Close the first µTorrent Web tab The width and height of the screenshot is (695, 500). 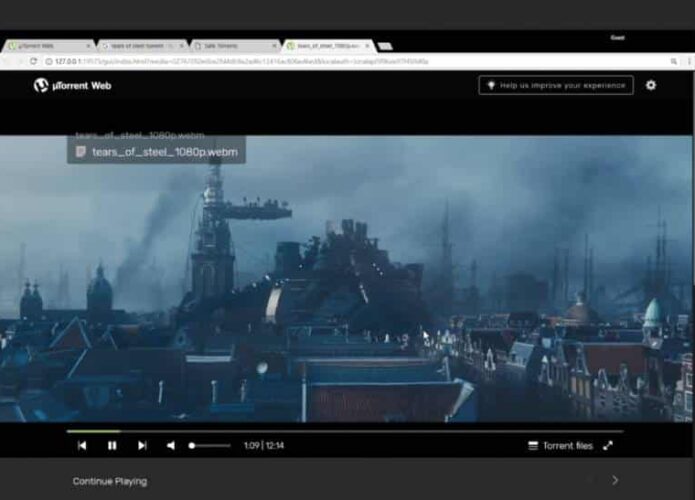(x=88, y=46)
